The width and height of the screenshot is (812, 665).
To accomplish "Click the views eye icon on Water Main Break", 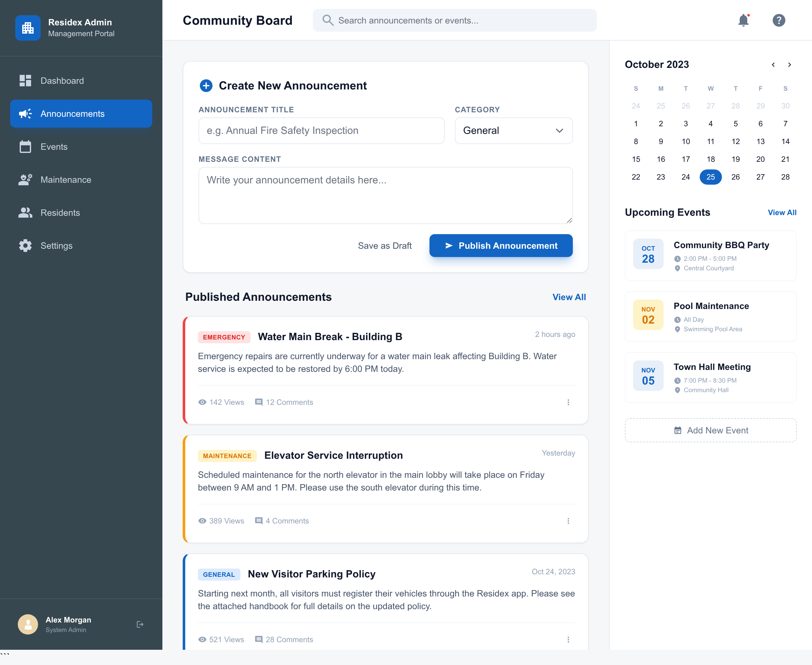I will click(x=202, y=402).
